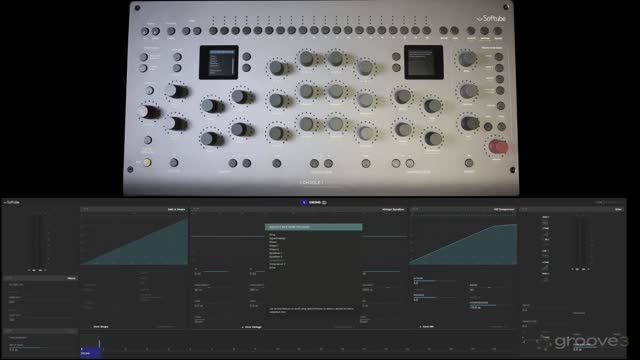
Task: Click the yellow lit button on the hardware
Action: (147, 162)
